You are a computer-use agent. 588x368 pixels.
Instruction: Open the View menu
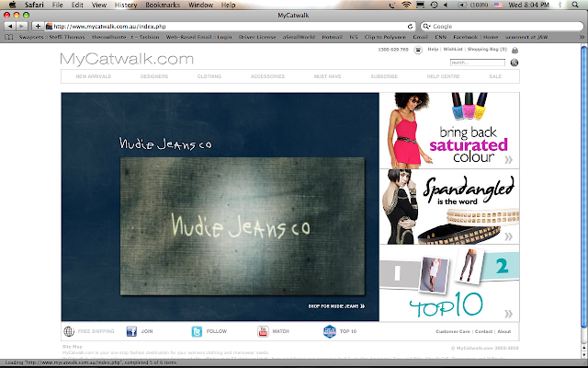pos(99,5)
